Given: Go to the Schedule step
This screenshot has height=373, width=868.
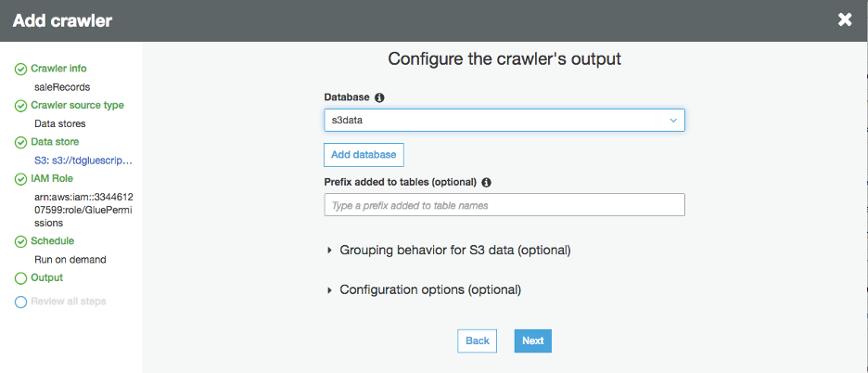Looking at the screenshot, I should tap(53, 241).
